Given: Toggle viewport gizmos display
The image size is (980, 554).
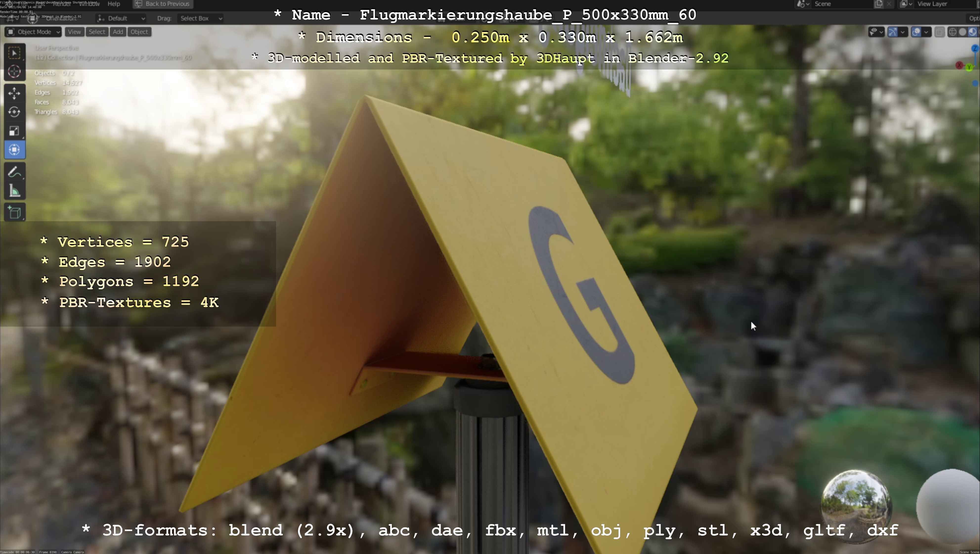Looking at the screenshot, I should (893, 32).
